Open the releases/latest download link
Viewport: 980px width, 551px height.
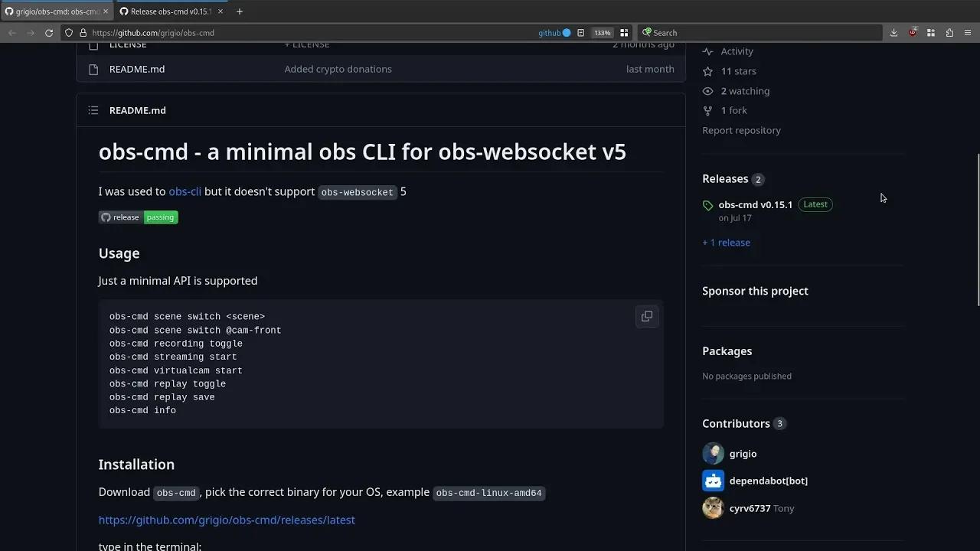click(x=227, y=520)
